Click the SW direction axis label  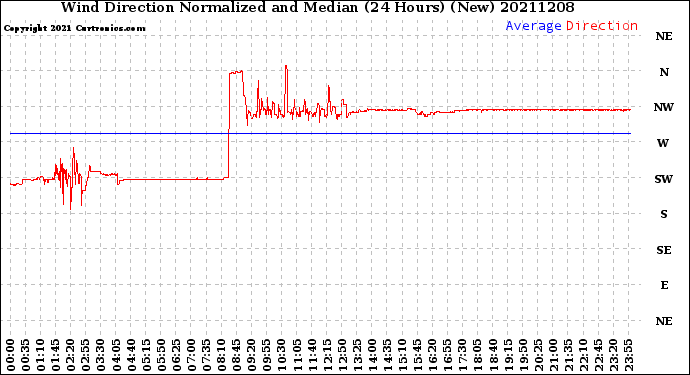point(664,179)
